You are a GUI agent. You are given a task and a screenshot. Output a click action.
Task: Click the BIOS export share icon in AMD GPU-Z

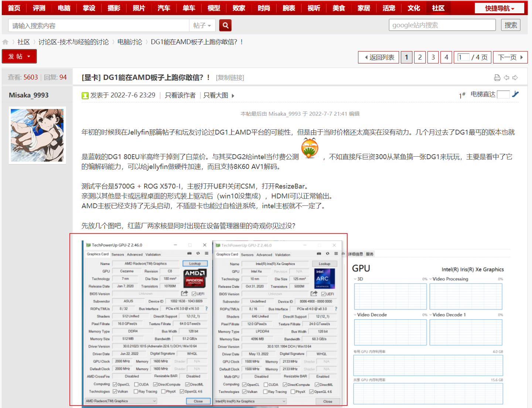pyautogui.click(x=184, y=293)
